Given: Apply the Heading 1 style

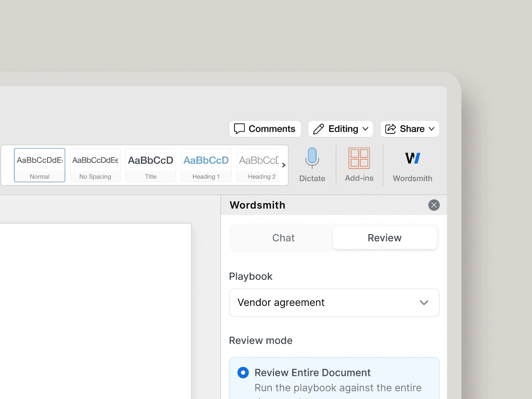Looking at the screenshot, I should tap(206, 165).
